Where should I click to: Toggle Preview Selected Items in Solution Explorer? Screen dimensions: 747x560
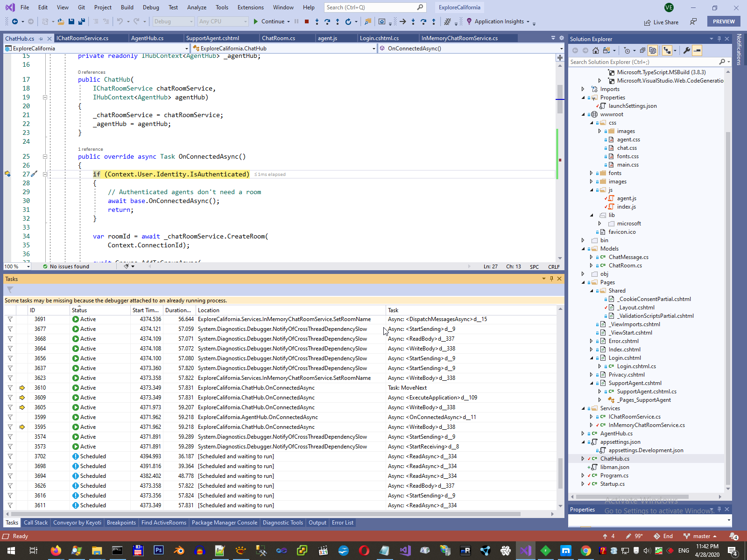click(x=697, y=50)
